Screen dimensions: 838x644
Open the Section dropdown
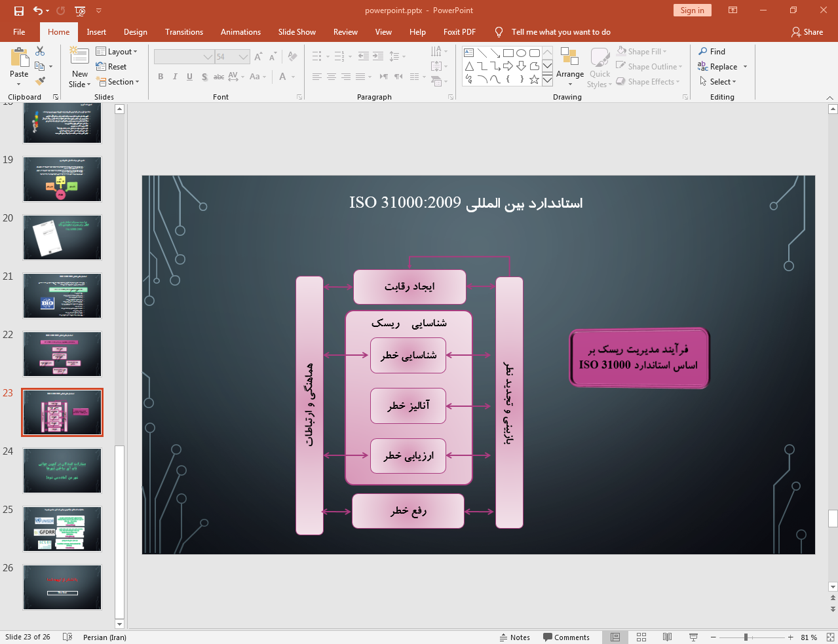pyautogui.click(x=118, y=81)
